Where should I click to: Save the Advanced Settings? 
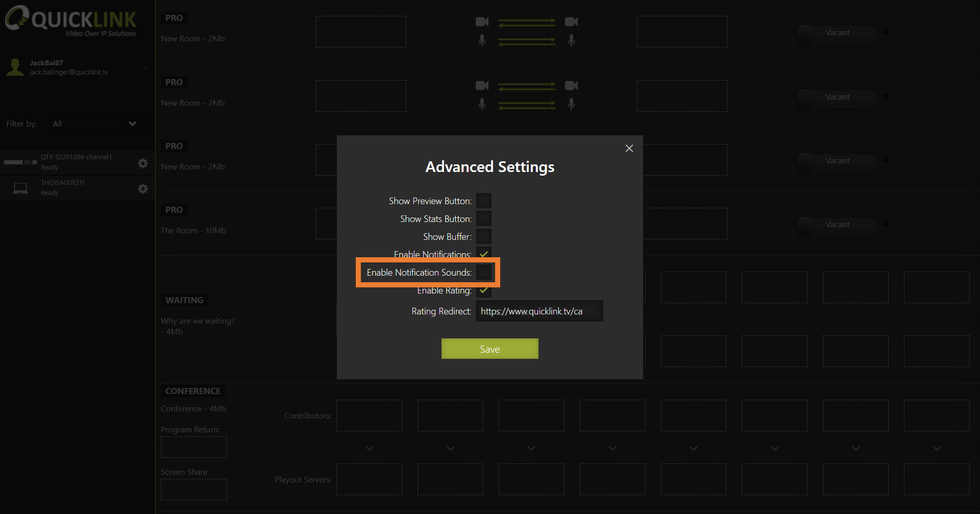[x=489, y=349]
